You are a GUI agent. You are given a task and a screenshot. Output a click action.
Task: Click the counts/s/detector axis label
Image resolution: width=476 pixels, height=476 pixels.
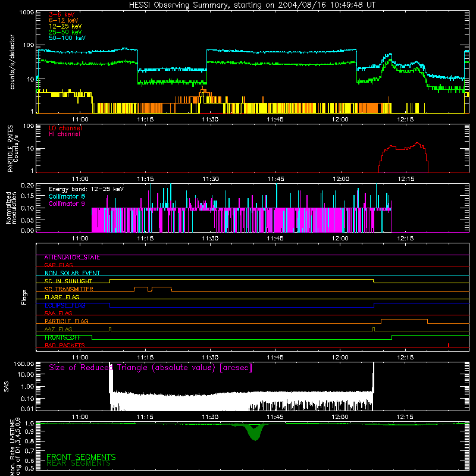pos(12,62)
